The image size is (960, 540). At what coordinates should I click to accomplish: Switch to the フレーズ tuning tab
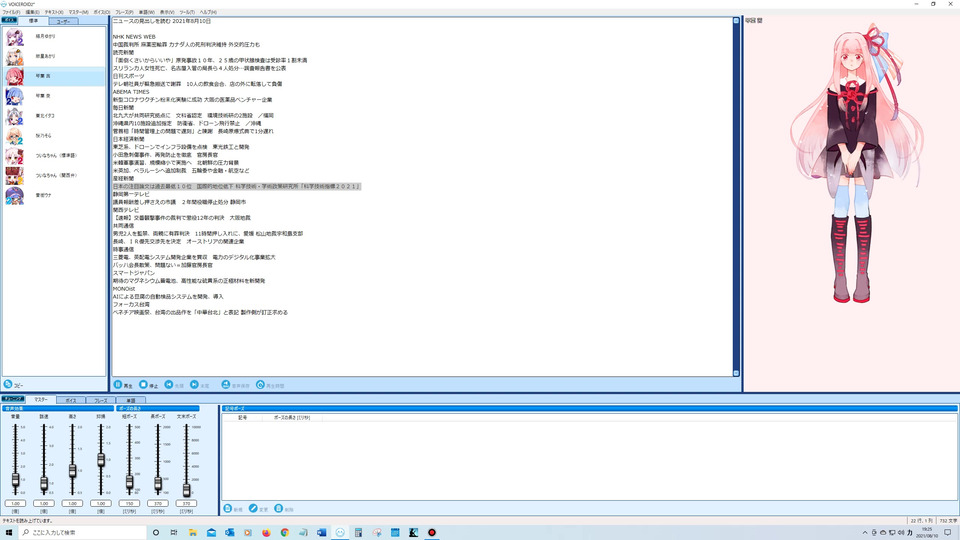coord(101,400)
